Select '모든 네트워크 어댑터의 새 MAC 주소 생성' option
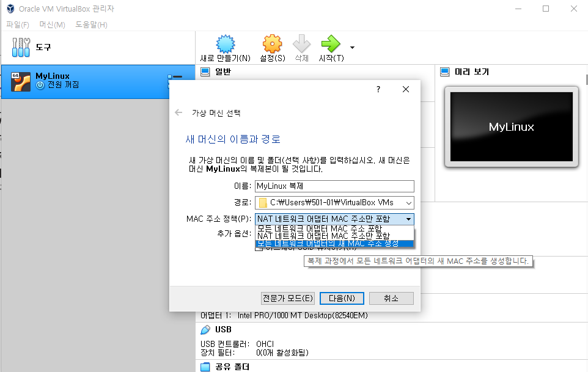 coord(334,244)
